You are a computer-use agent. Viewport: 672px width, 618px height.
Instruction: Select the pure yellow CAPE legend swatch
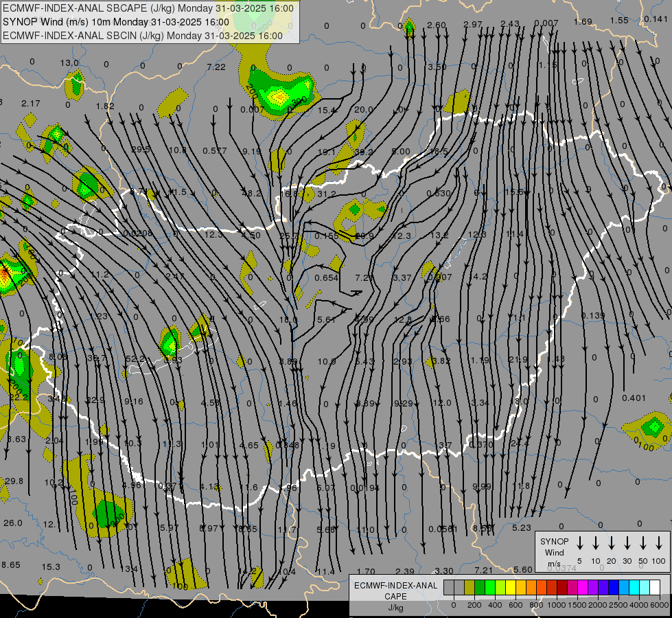511,587
